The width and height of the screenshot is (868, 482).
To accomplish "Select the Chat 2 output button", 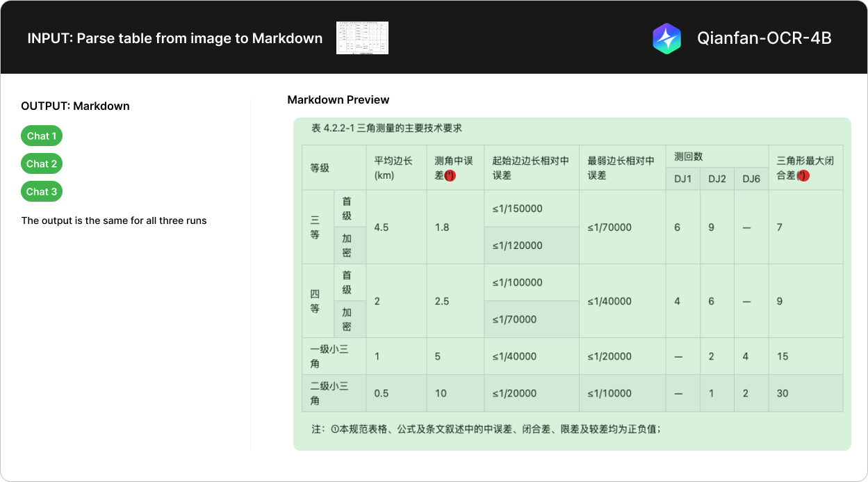I will [x=42, y=164].
